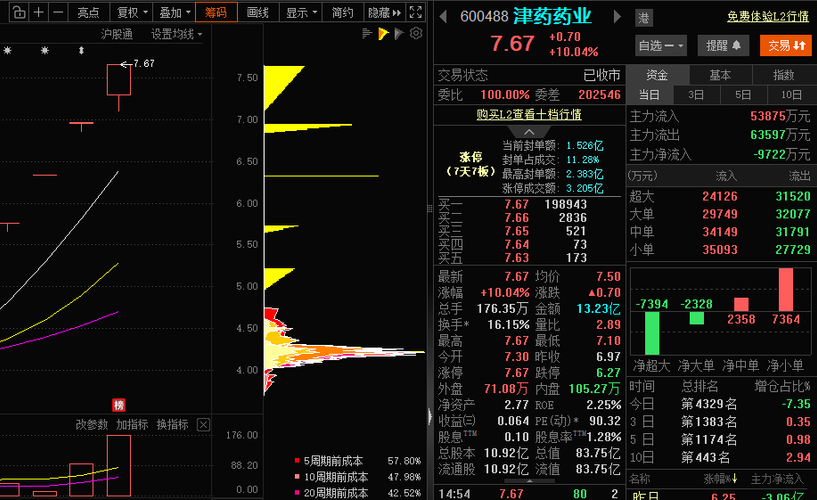Select the yellow flag chip view icon
The image size is (817, 500).
pyautogui.click(x=383, y=34)
